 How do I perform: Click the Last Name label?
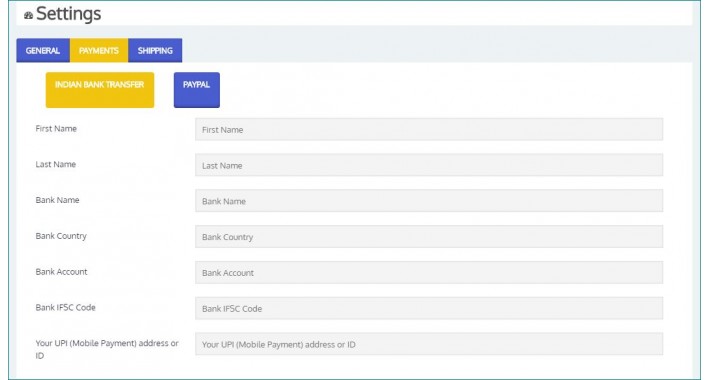[56, 164]
